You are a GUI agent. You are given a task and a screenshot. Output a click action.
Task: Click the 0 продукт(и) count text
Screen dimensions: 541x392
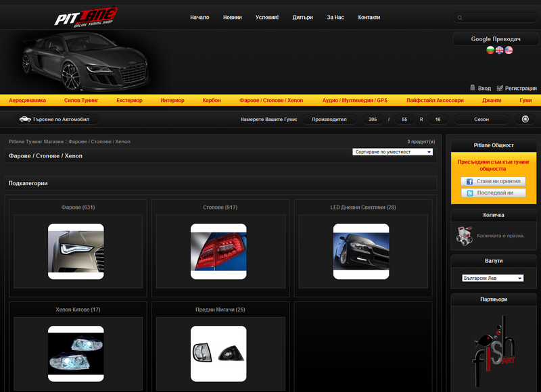421,142
